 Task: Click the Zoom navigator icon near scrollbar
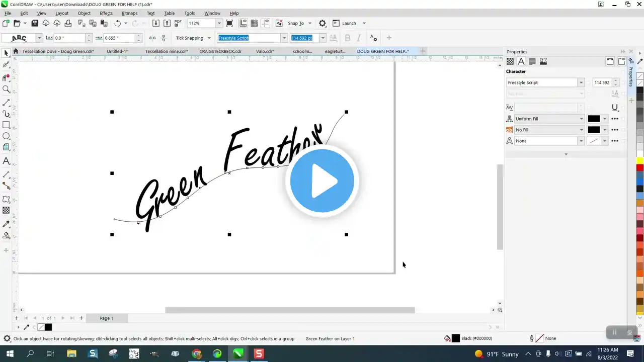coord(500,310)
